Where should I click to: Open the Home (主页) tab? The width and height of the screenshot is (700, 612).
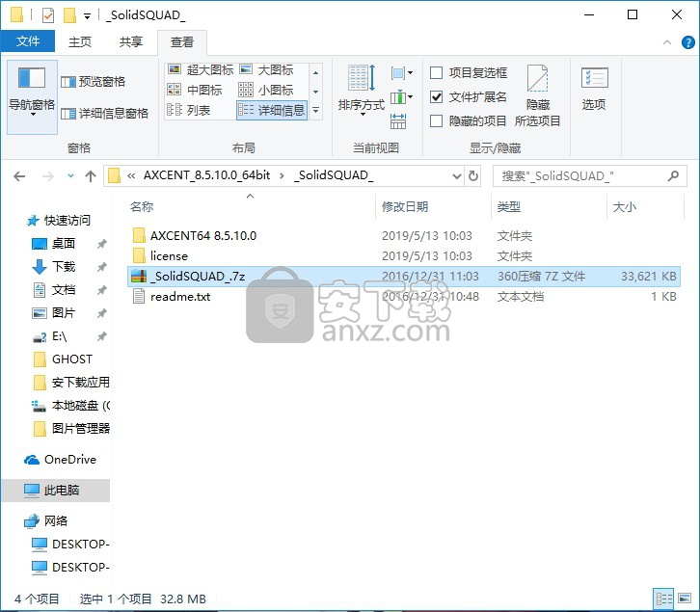click(x=80, y=42)
